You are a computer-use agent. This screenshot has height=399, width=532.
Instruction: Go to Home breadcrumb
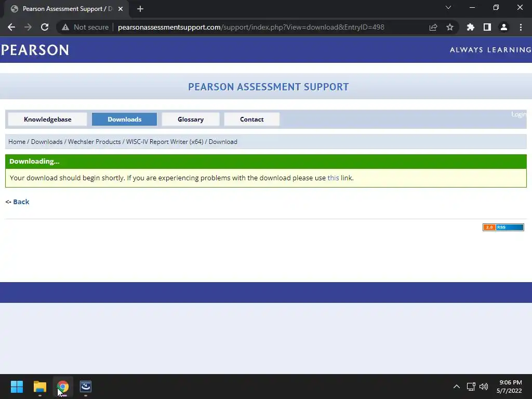(x=17, y=142)
